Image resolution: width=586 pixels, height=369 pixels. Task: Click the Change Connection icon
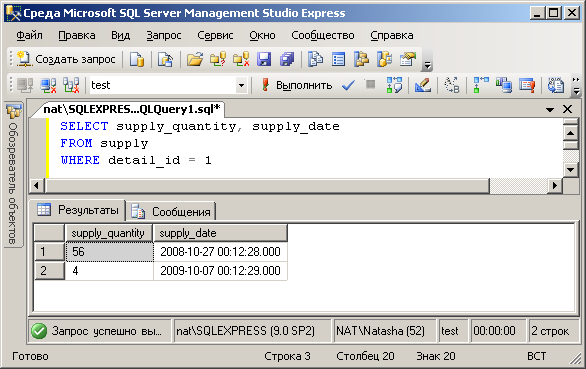coord(71,85)
